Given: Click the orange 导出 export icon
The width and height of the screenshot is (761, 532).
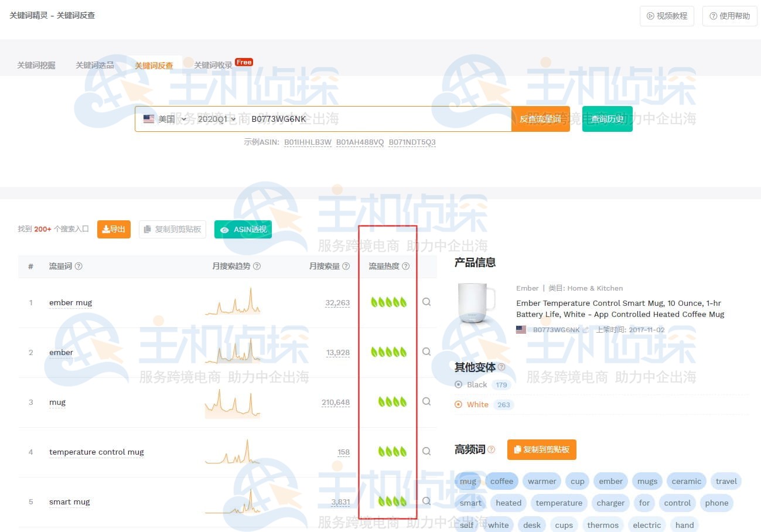Looking at the screenshot, I should (106, 229).
